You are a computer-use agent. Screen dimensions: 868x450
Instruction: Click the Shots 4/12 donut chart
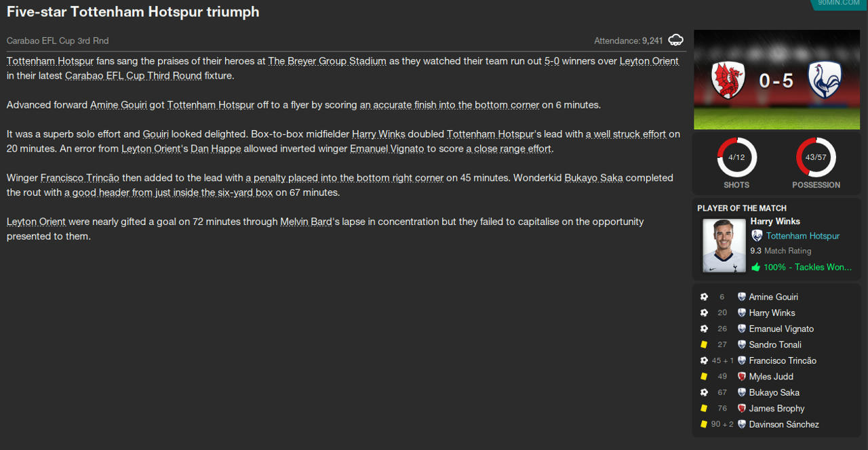736,158
